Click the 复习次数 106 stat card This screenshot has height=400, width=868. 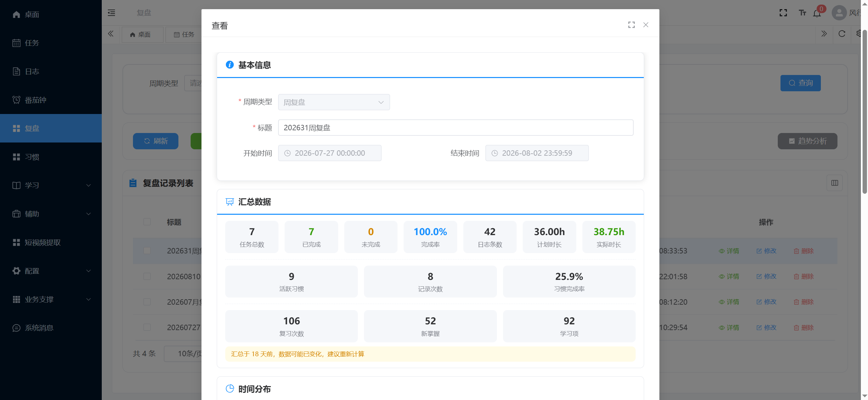point(291,326)
